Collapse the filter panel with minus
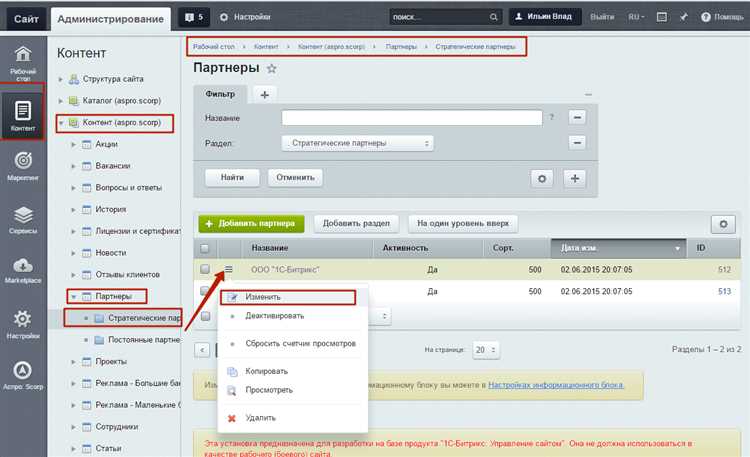 [588, 95]
